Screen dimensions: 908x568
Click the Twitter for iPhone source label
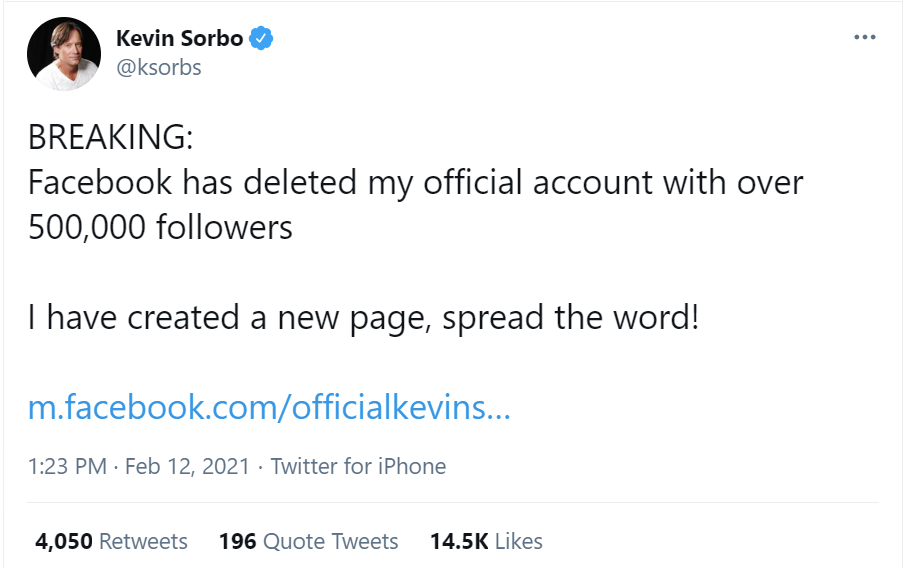(x=358, y=466)
